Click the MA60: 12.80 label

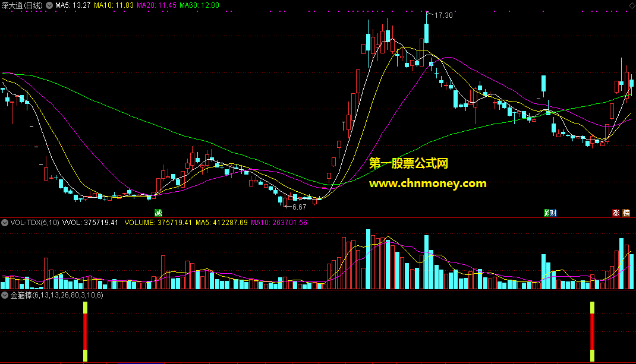[x=199, y=5]
